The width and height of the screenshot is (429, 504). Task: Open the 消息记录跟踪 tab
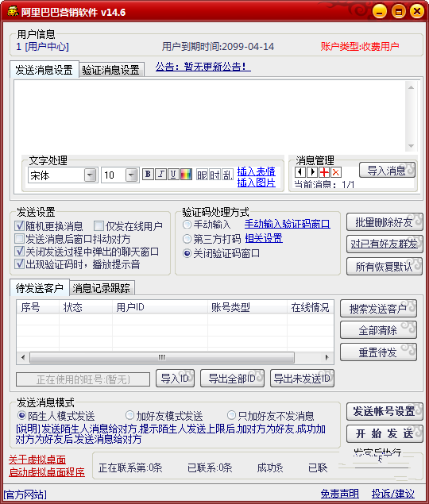pos(102,288)
